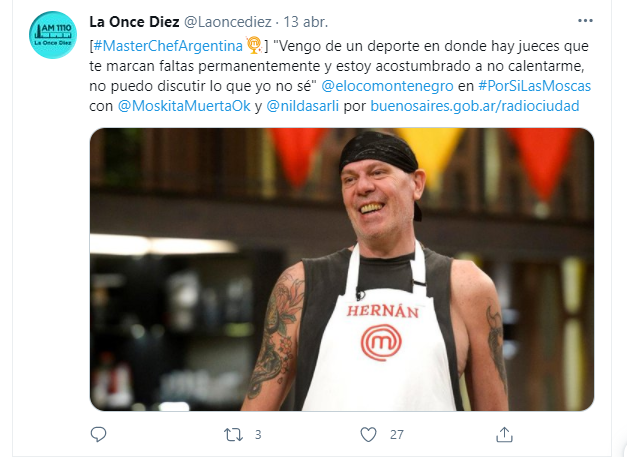Click the La Once Diez display name

pyautogui.click(x=134, y=22)
